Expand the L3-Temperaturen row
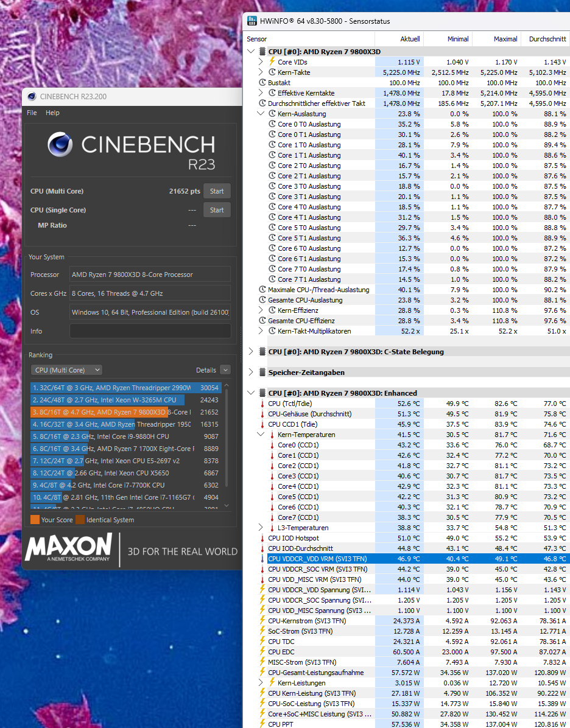Viewport: 570px width, 728px height. (x=261, y=527)
